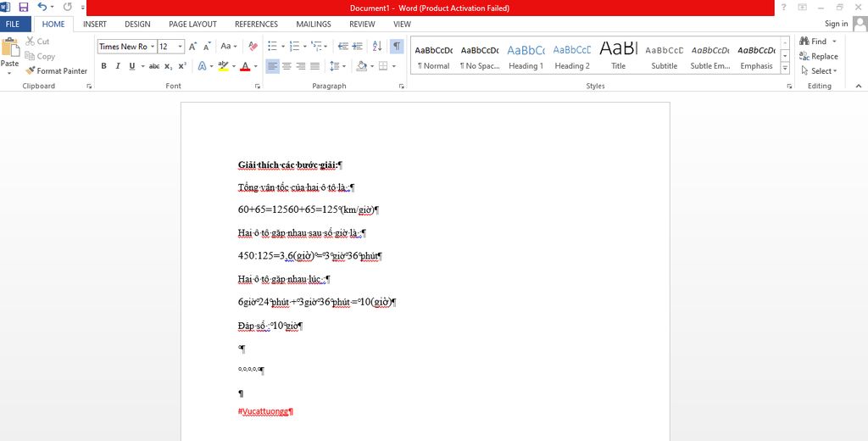Switch to the PAGE LAYOUT tab
The image size is (868, 441).
click(192, 24)
